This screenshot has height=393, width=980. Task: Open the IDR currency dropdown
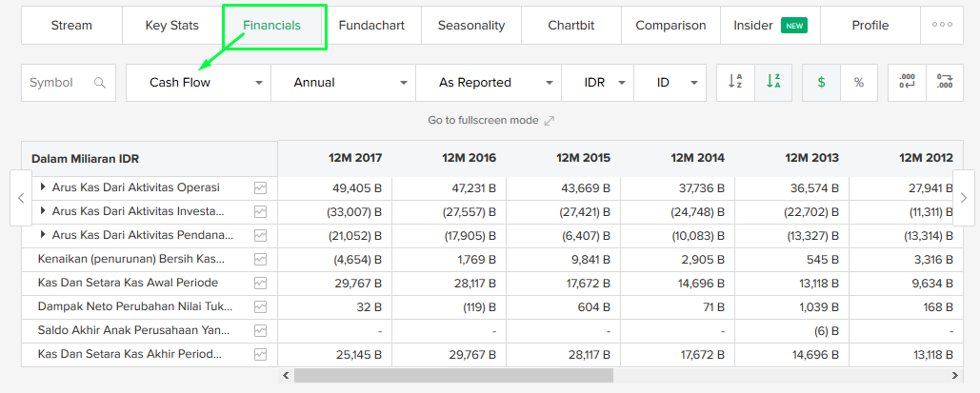[x=597, y=83]
